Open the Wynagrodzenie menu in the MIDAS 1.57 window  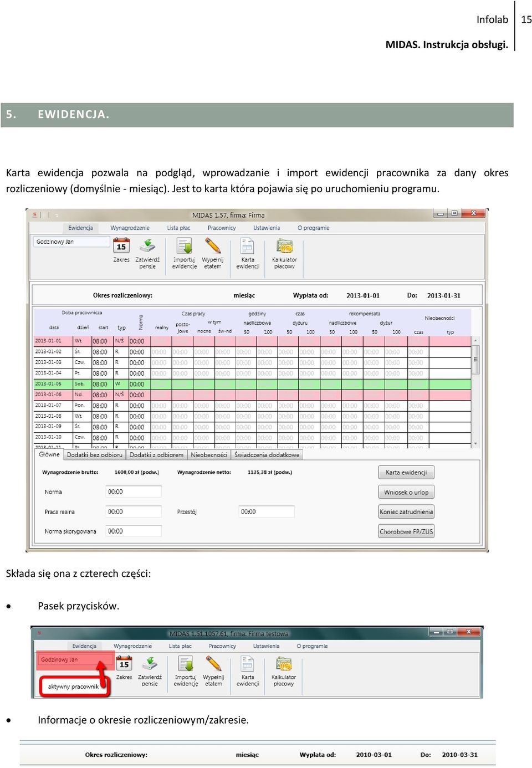[x=130, y=228]
